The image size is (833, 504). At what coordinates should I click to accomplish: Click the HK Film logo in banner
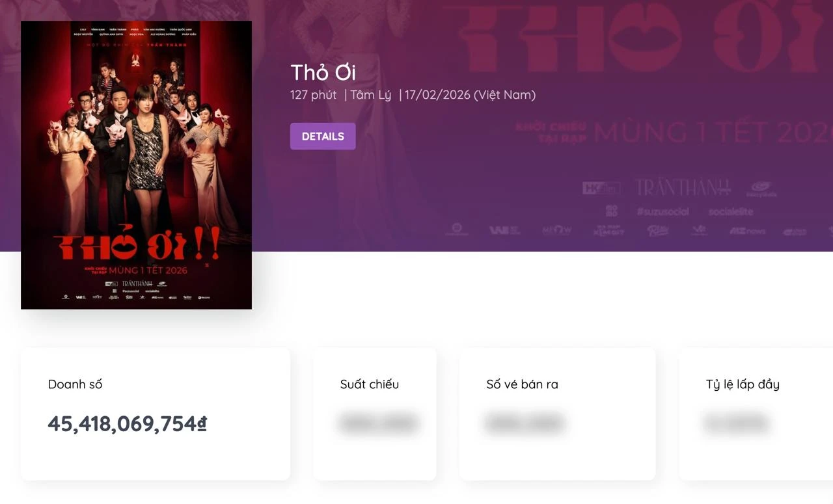tap(601, 188)
